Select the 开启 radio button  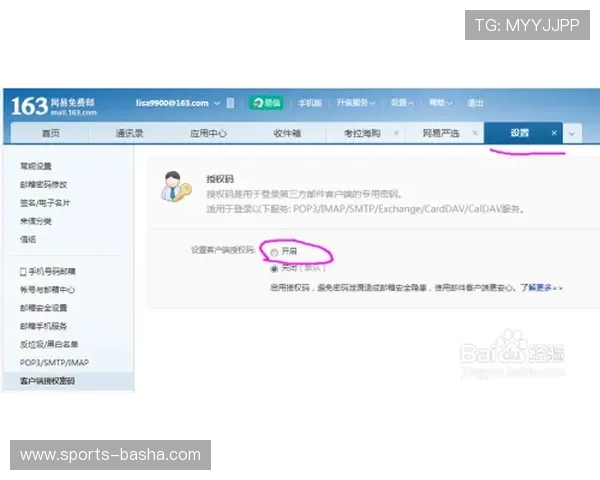(x=274, y=253)
